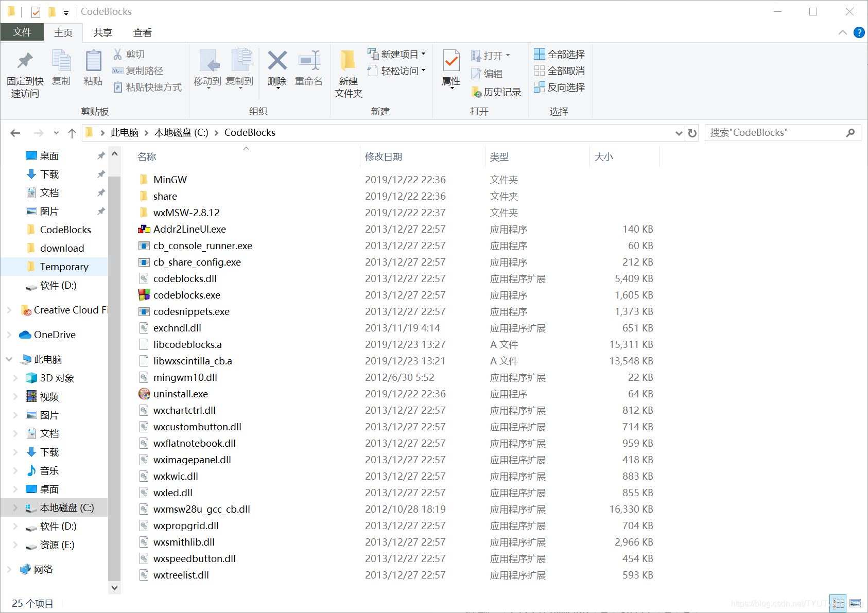This screenshot has width=868, height=613.
Task: Open the Open button dropdown
Action: (508, 55)
